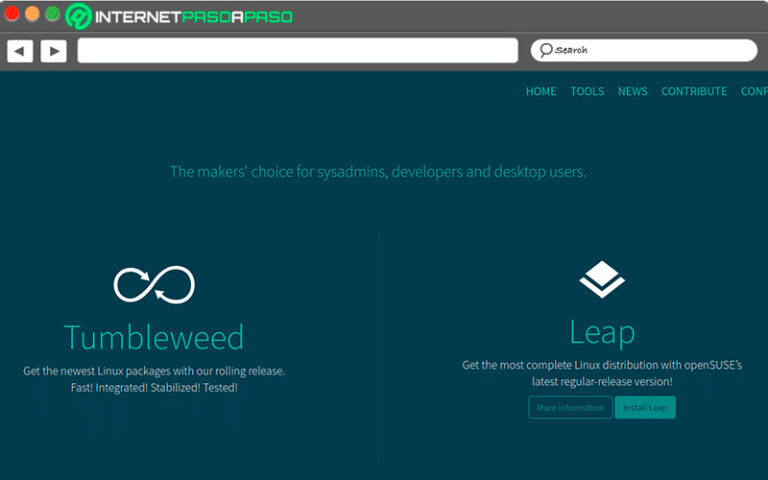
Task: Open the CONTRIBUTE navigation link
Action: [694, 91]
